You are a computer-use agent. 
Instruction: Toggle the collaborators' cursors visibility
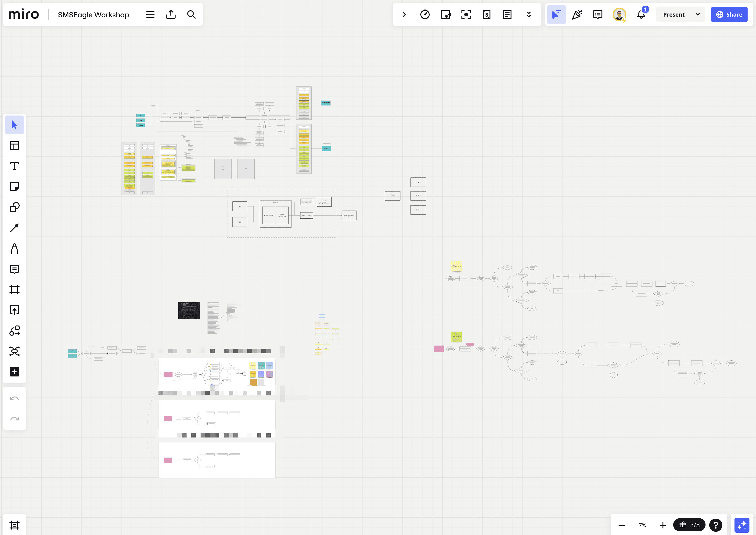[x=556, y=14]
